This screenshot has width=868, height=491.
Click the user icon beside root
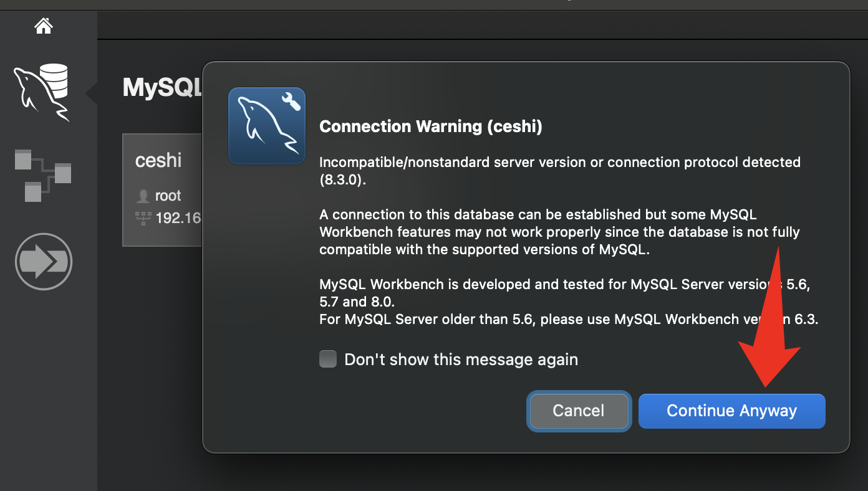click(x=143, y=196)
